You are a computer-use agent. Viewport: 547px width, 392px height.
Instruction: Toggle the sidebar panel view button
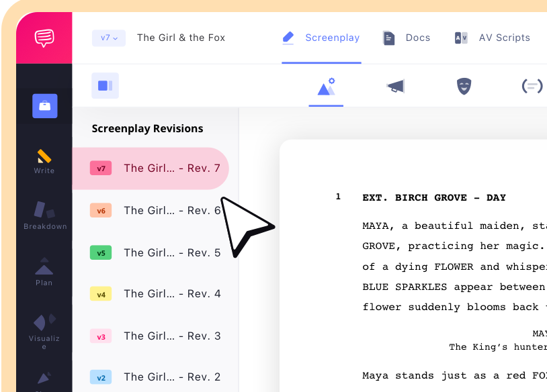coord(105,86)
